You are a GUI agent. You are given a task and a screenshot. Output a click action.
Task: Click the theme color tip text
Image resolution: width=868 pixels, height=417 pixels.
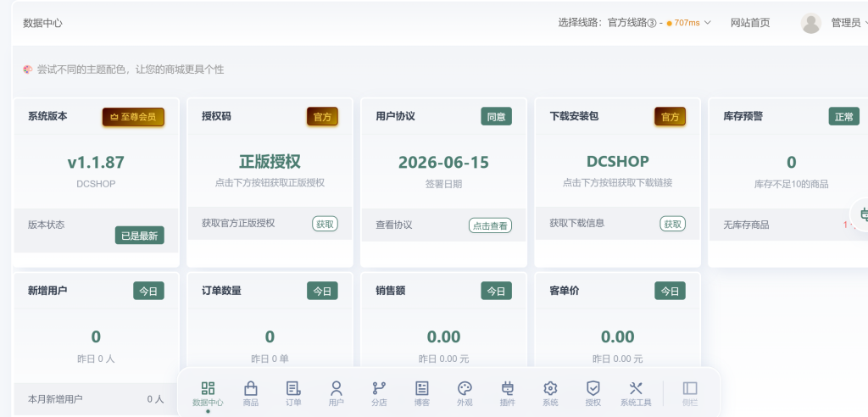131,69
